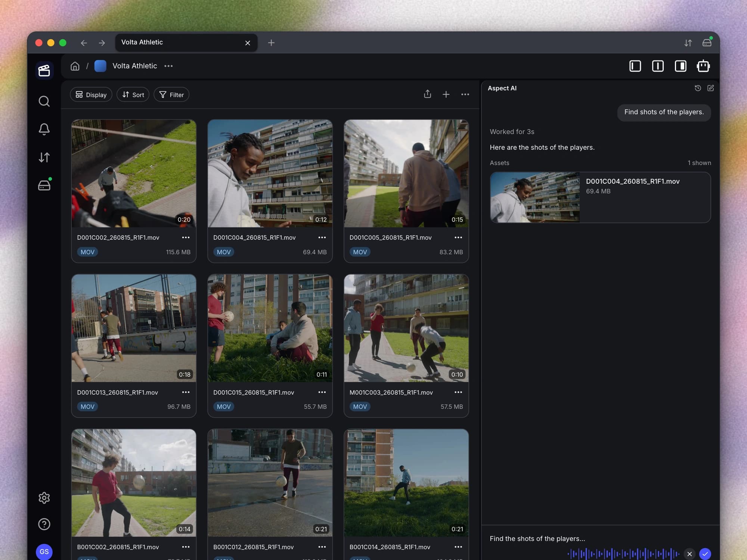747x560 pixels.
Task: Cancel the voice recording with X button
Action: pyautogui.click(x=689, y=554)
